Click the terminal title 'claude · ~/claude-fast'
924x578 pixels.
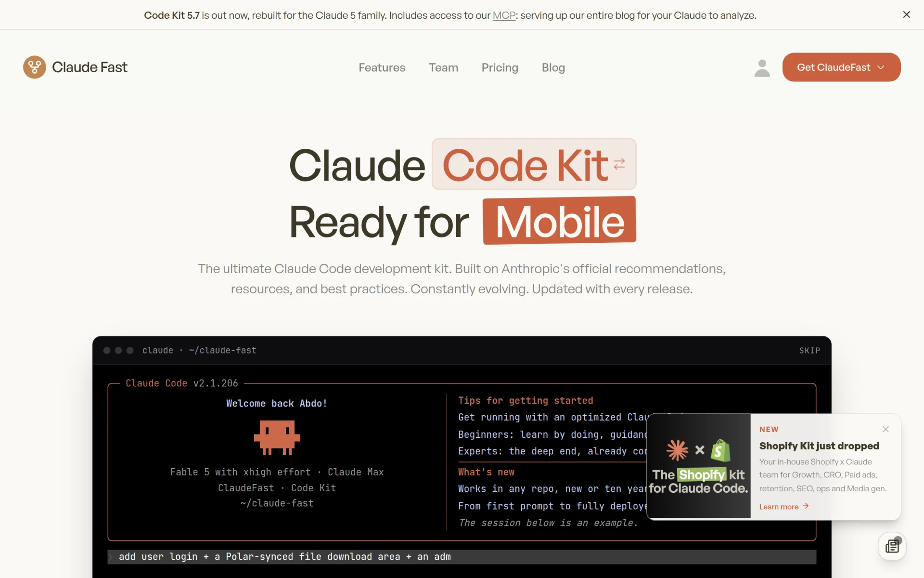tap(199, 351)
